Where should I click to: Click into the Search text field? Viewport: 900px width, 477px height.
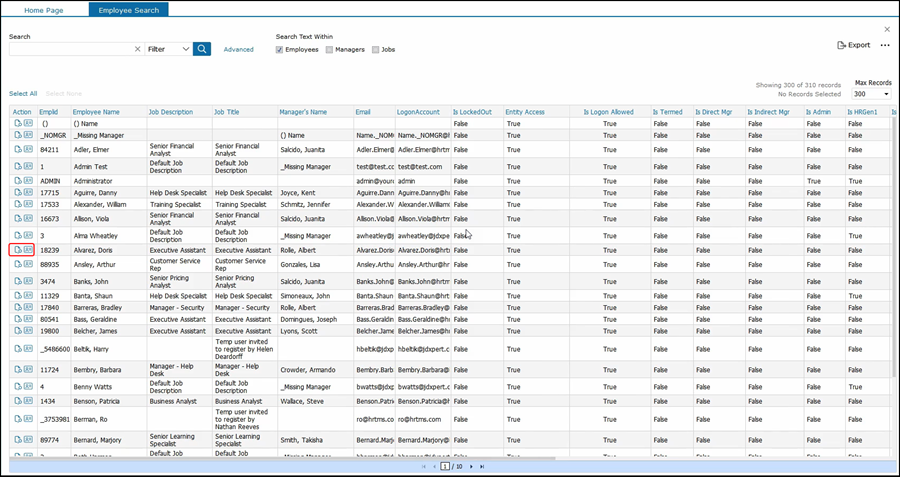click(70, 49)
